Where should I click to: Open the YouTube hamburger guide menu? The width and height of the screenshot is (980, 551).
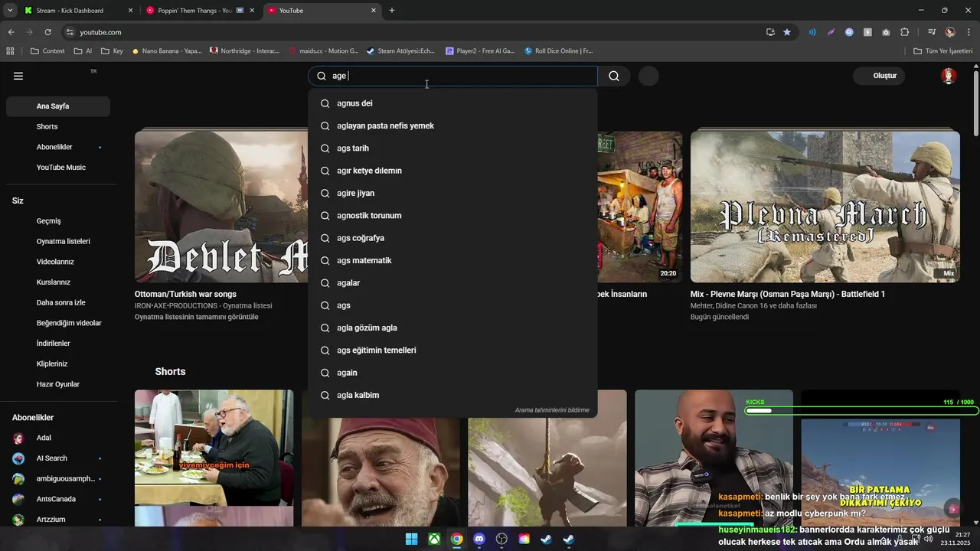tap(18, 76)
